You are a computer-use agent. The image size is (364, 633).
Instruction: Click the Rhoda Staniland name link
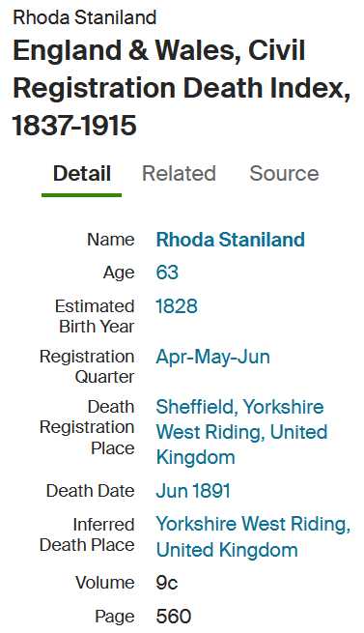[230, 240]
